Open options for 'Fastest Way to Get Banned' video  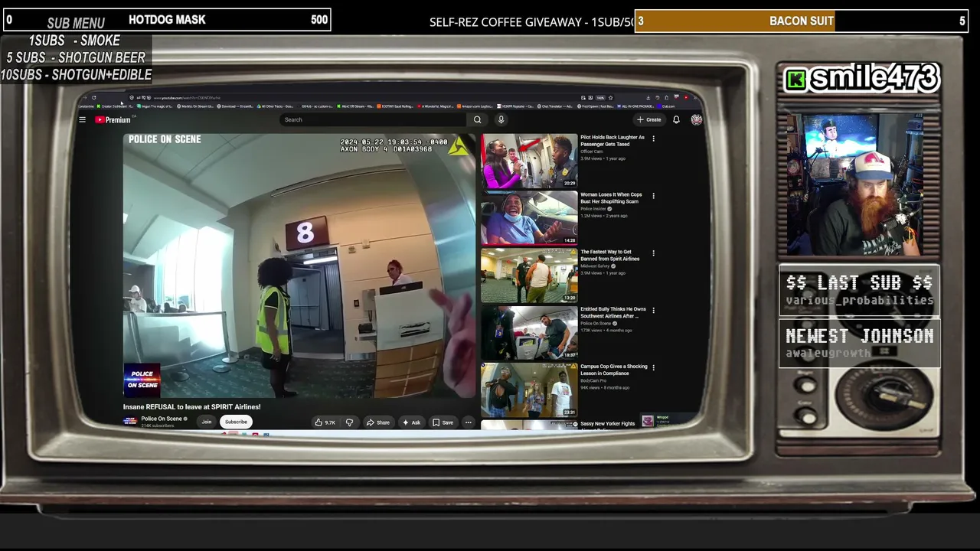pyautogui.click(x=653, y=253)
